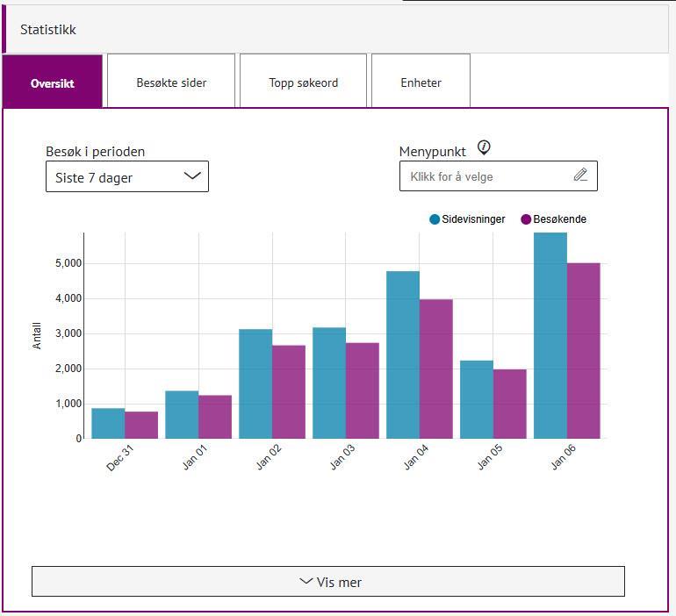Expand the Vis mer section

[x=328, y=582]
